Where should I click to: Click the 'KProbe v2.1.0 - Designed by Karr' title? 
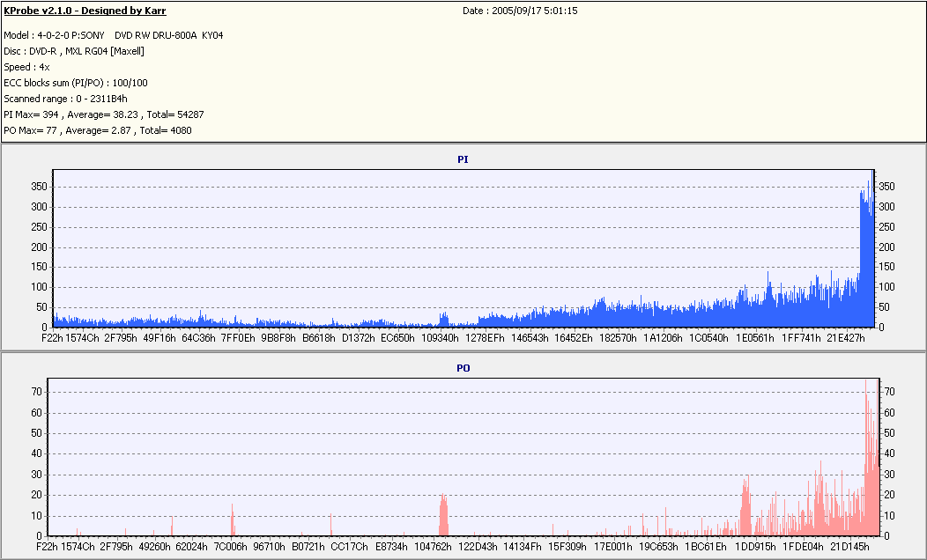[85, 11]
